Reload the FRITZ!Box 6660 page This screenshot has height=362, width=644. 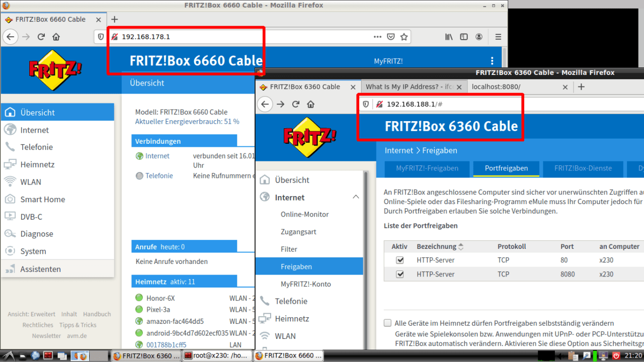tap(41, 37)
